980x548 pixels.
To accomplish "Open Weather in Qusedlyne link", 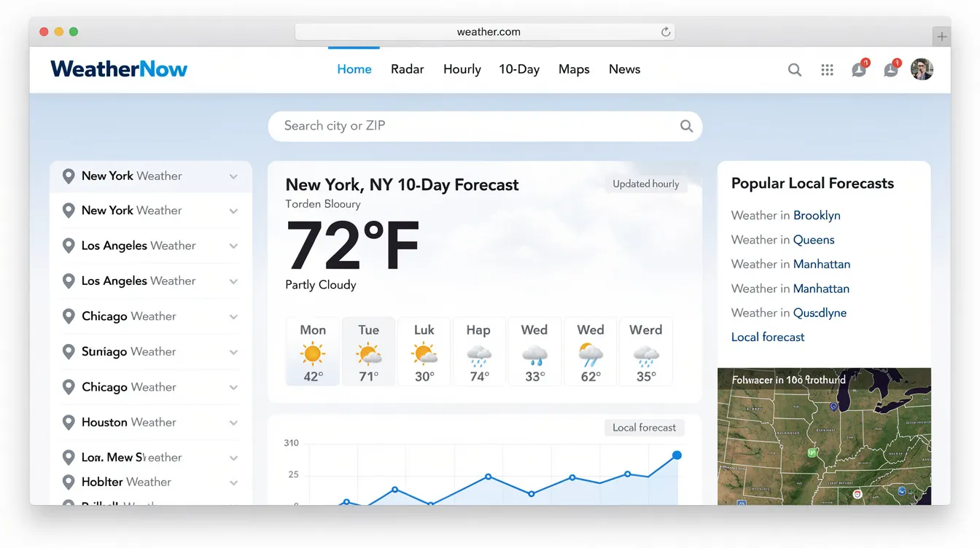I will tap(789, 313).
